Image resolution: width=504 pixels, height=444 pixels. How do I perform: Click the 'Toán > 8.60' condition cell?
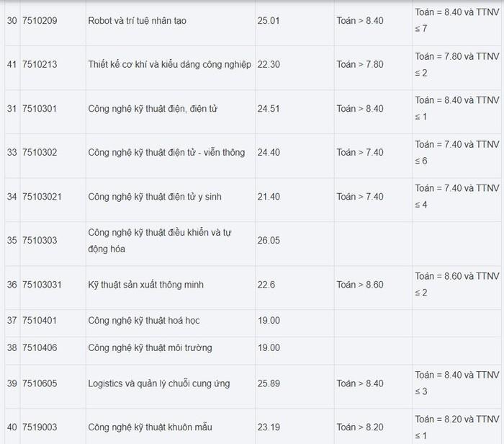360,285
